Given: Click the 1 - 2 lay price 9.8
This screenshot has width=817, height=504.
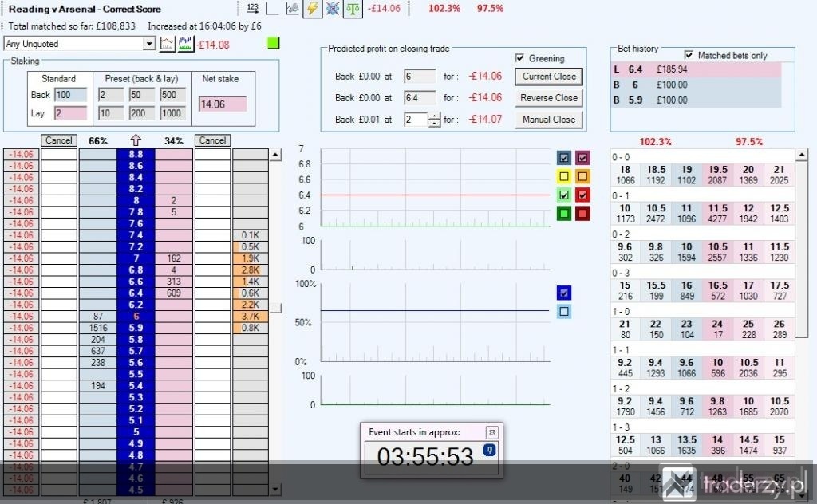Looking at the screenshot, I should (x=717, y=406).
